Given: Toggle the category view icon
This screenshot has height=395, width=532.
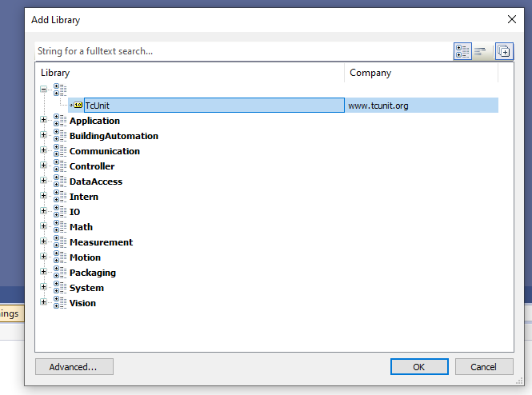Looking at the screenshot, I should (462, 51).
